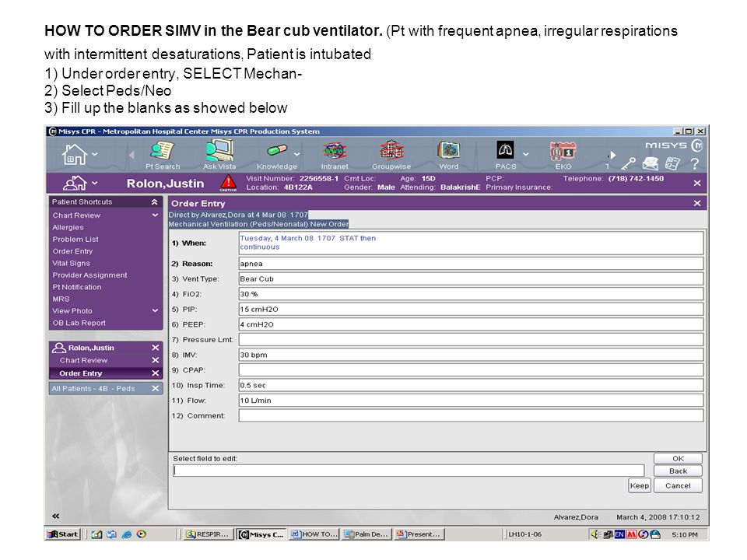This screenshot has width=747, height=560.
Task: Click the empty CPAP field
Action: click(471, 370)
